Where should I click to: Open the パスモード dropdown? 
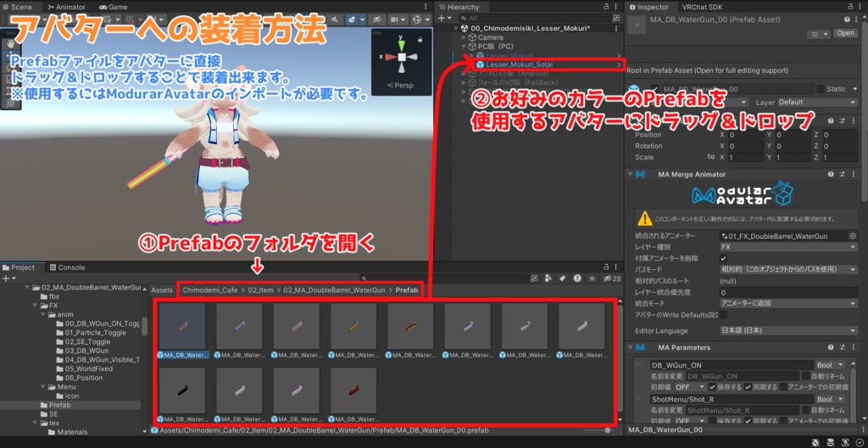[788, 269]
